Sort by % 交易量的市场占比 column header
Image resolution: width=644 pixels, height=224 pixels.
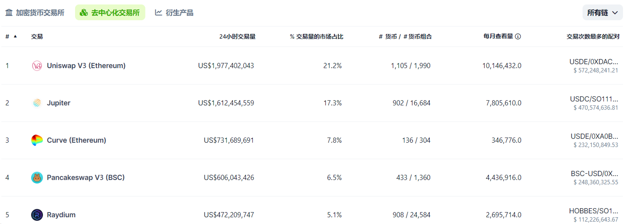click(x=317, y=36)
